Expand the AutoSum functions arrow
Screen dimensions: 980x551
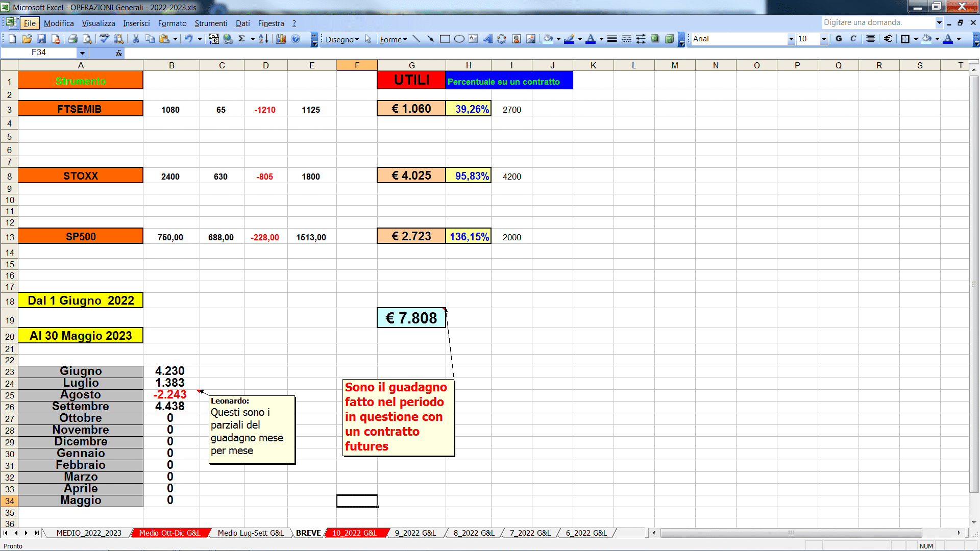point(253,39)
